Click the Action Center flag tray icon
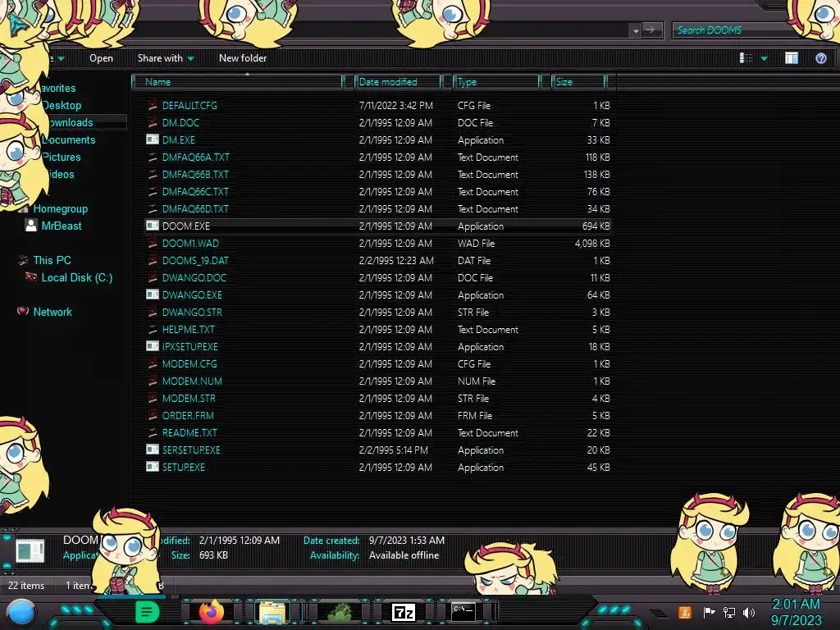This screenshot has height=630, width=840. click(709, 612)
